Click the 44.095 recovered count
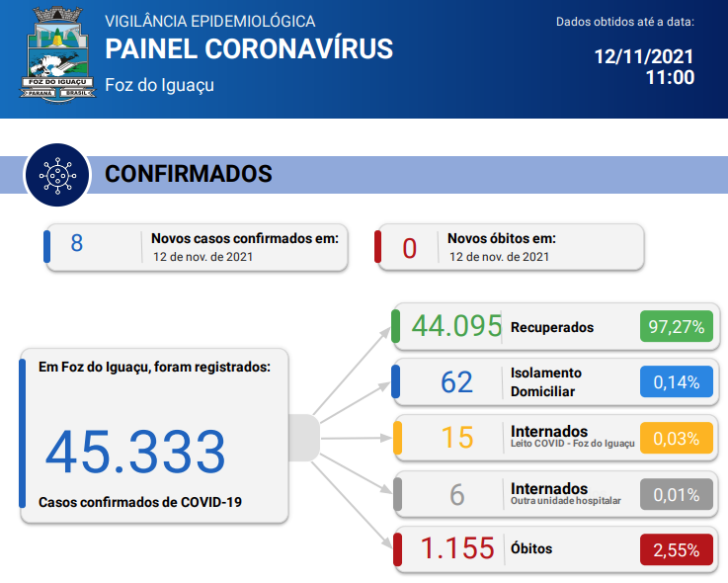Screen dimensions: 728x583 point(456,326)
